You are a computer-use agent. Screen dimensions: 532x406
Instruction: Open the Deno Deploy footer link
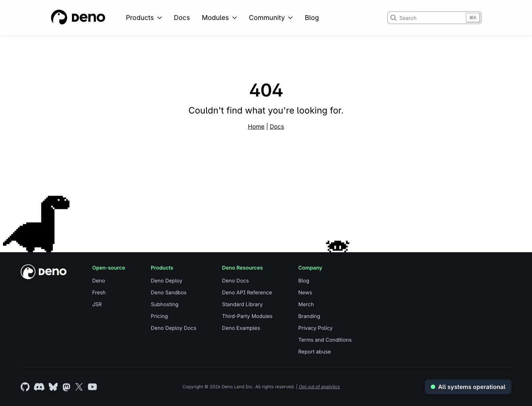pos(167,281)
